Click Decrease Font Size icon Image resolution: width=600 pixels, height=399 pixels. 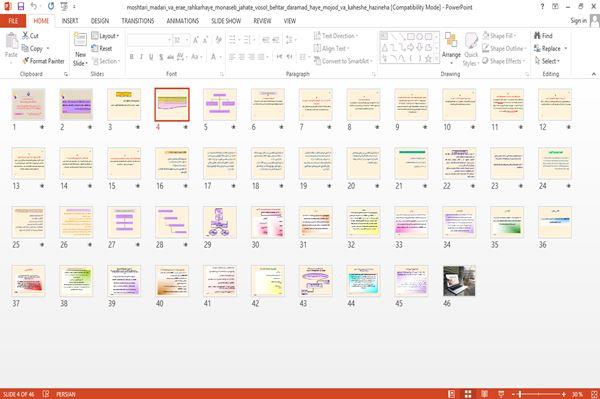coord(206,40)
